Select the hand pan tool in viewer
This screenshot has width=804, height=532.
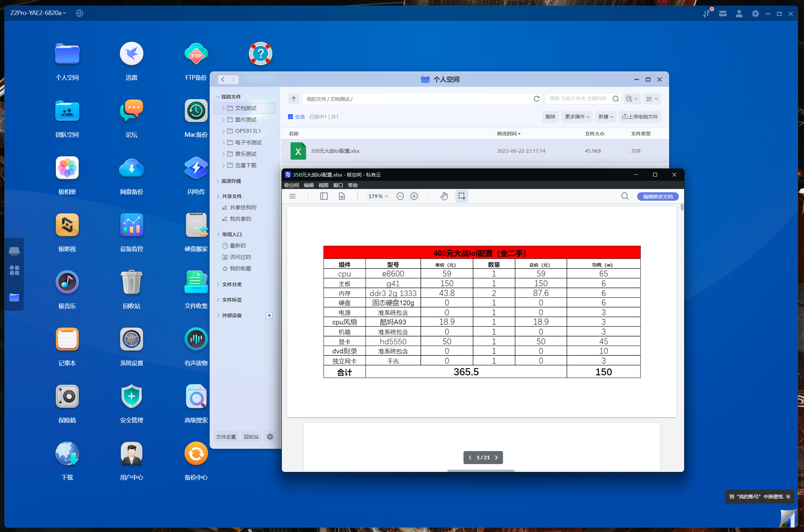click(444, 196)
